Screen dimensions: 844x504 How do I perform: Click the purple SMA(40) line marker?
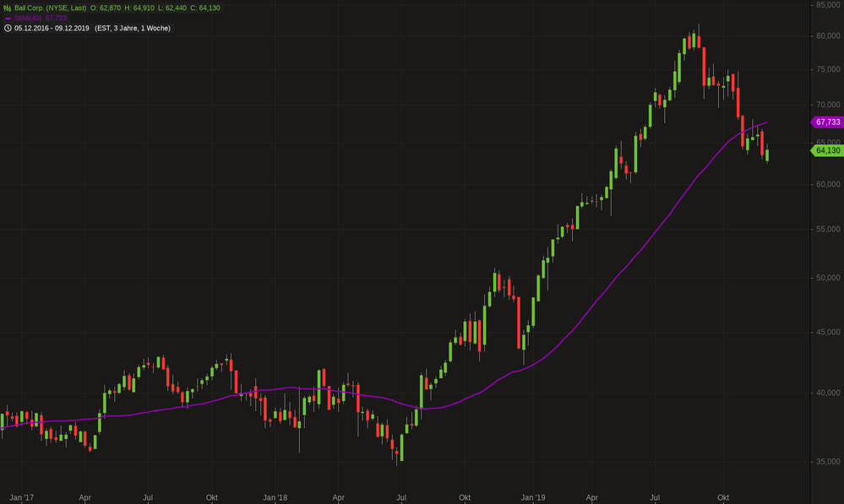click(8, 19)
